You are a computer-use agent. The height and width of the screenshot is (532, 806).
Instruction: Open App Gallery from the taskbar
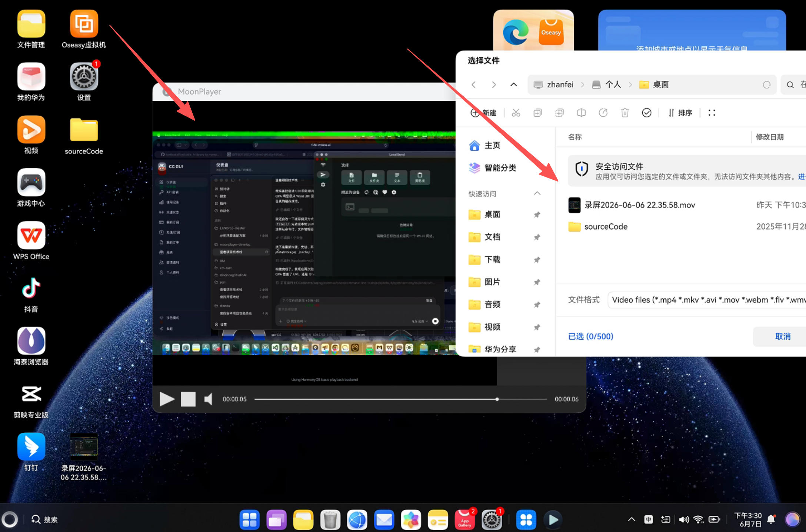[x=464, y=520]
